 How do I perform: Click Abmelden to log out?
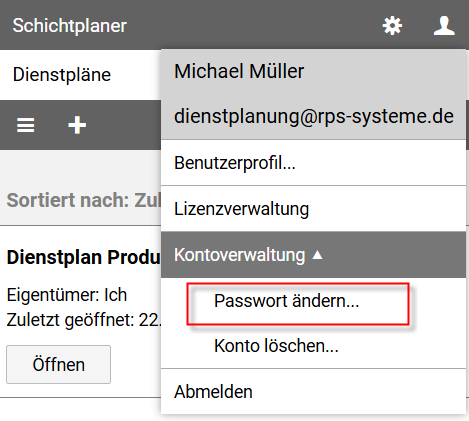pyautogui.click(x=313, y=392)
